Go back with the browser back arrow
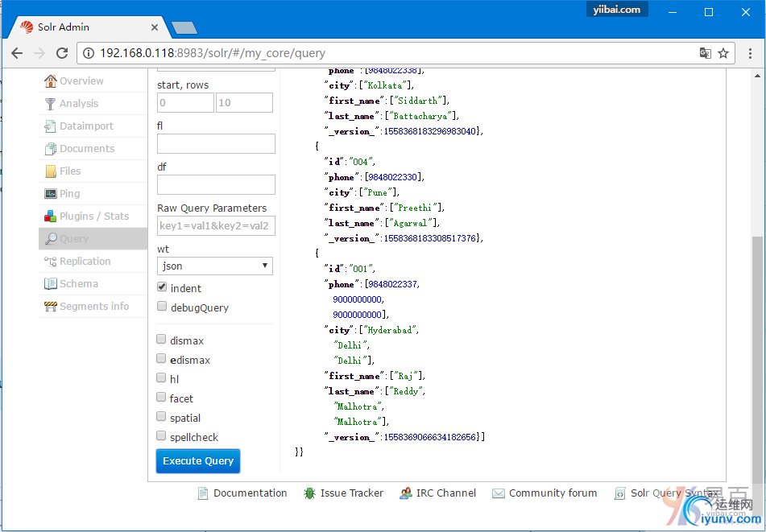This screenshot has height=532, width=766. pyautogui.click(x=17, y=53)
